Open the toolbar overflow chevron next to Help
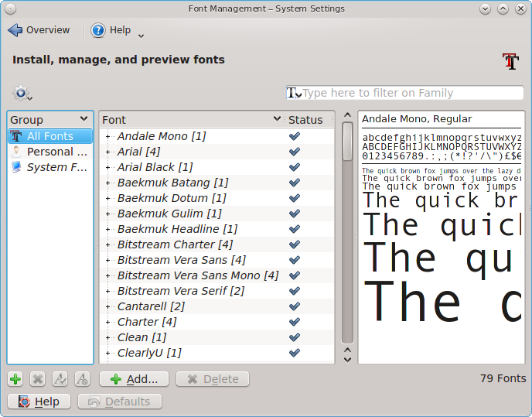The width and height of the screenshot is (532, 417). (x=142, y=36)
